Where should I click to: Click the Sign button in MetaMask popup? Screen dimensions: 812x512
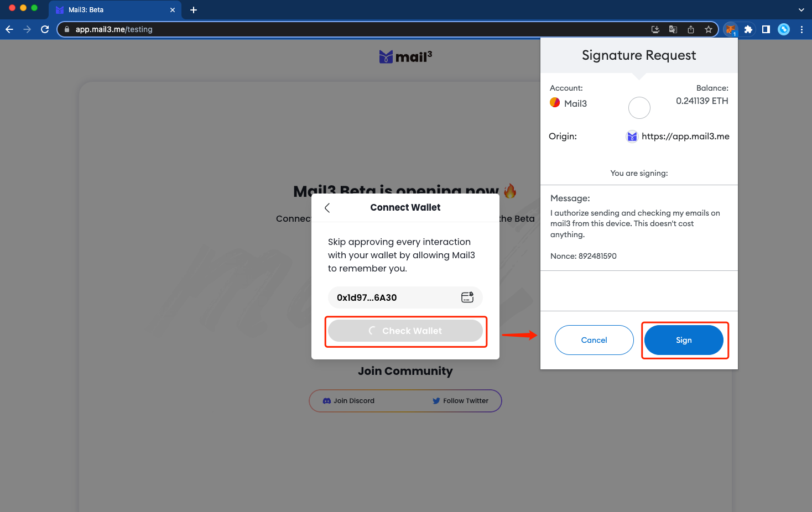pyautogui.click(x=684, y=340)
